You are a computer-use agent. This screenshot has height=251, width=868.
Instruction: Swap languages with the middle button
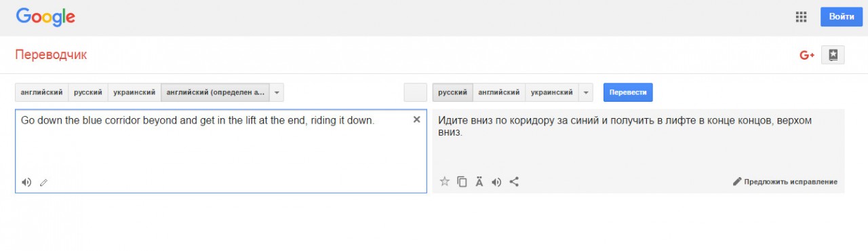(x=415, y=92)
